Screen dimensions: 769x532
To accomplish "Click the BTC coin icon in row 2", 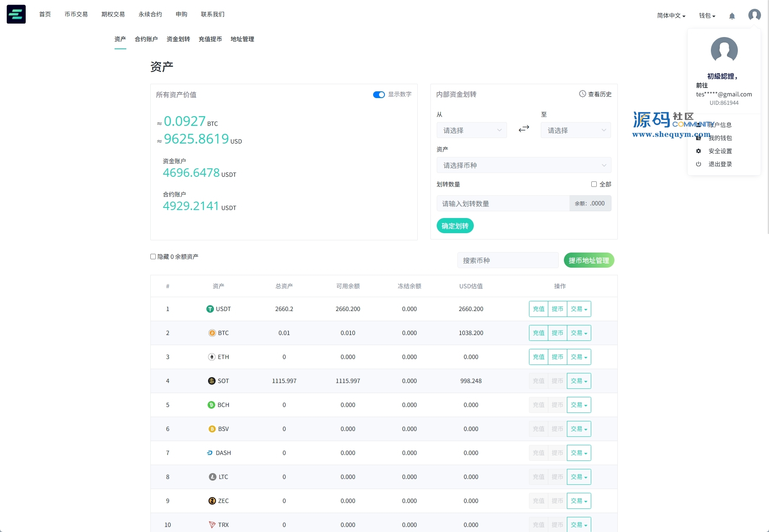I will [212, 333].
